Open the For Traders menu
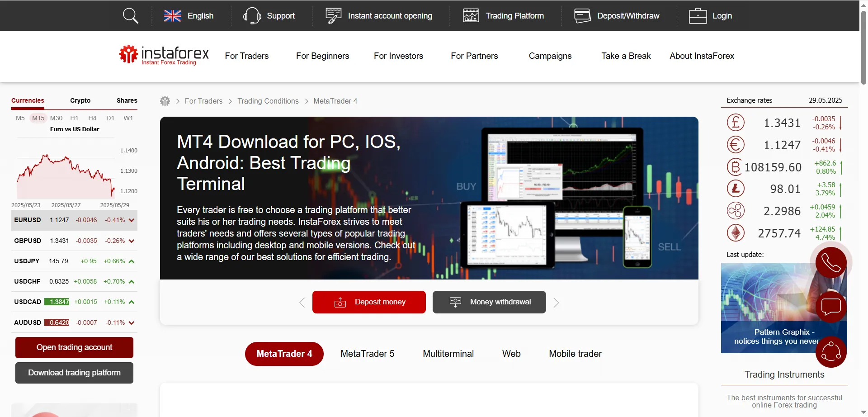The width and height of the screenshot is (868, 417). pos(247,56)
